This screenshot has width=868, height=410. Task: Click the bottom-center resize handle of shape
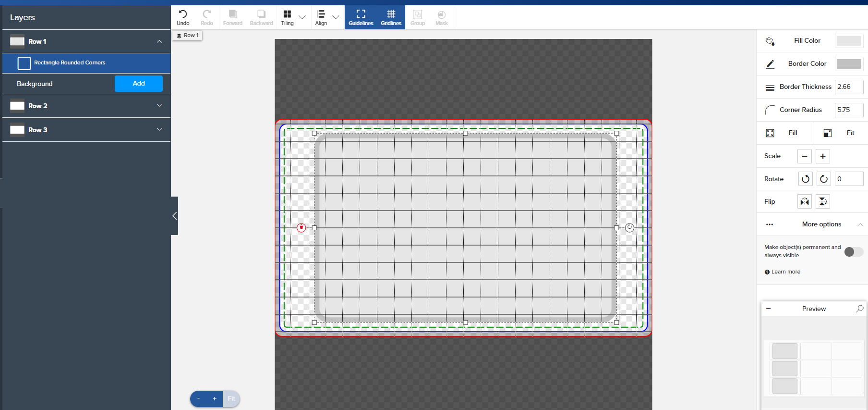(x=466, y=323)
